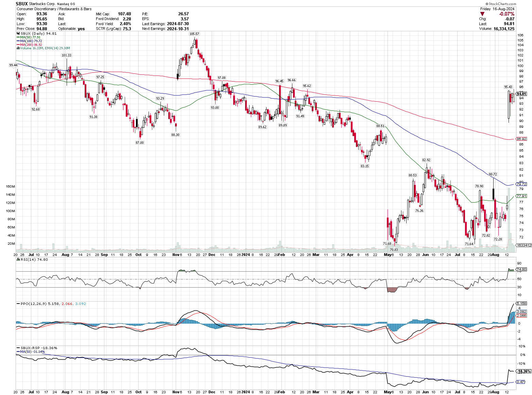
Task: Click the Next Earnings date 2024-10-31
Action: tap(178, 29)
